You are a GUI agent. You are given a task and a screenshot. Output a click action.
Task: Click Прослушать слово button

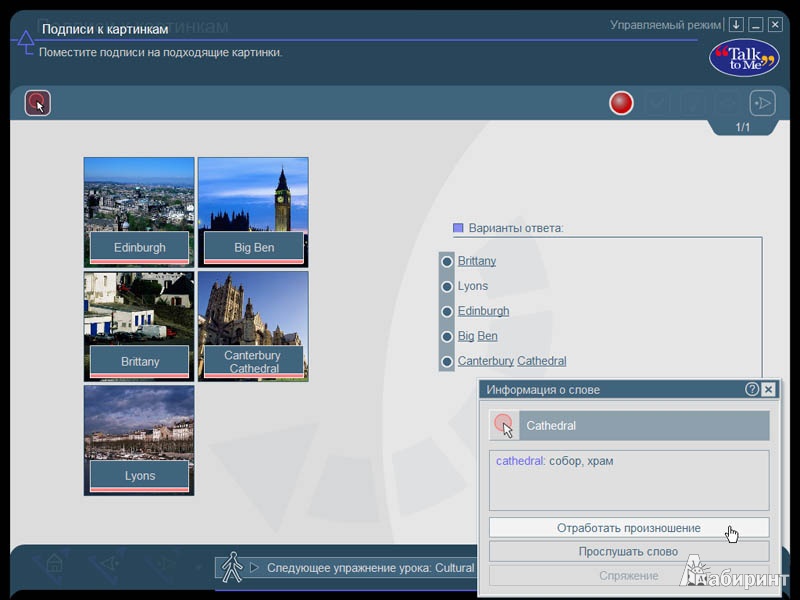[x=629, y=552]
